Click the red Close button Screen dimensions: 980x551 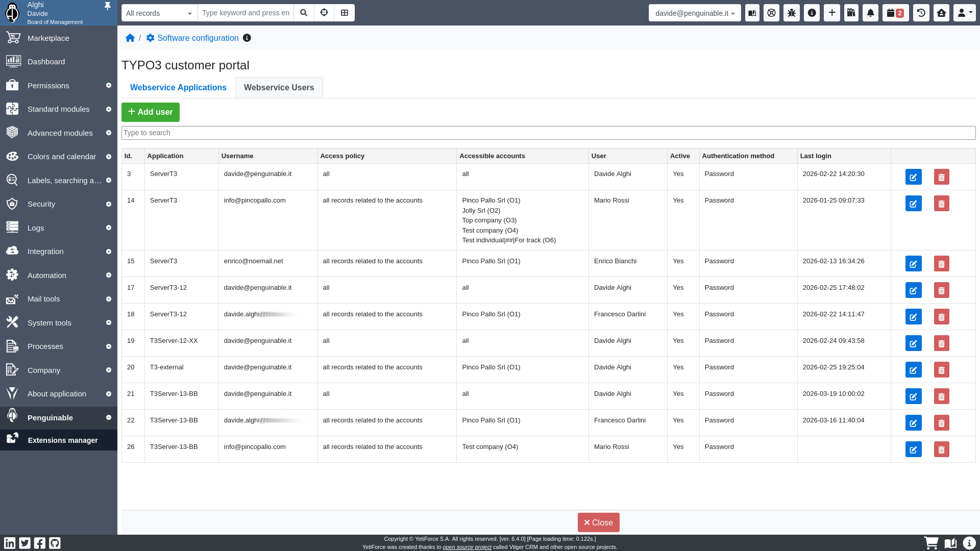pos(598,522)
